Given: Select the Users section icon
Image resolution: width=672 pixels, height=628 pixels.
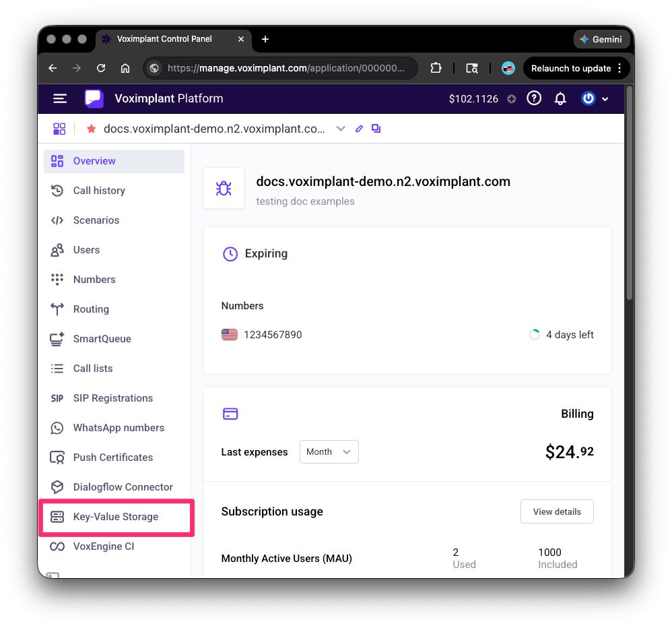Looking at the screenshot, I should tap(58, 249).
